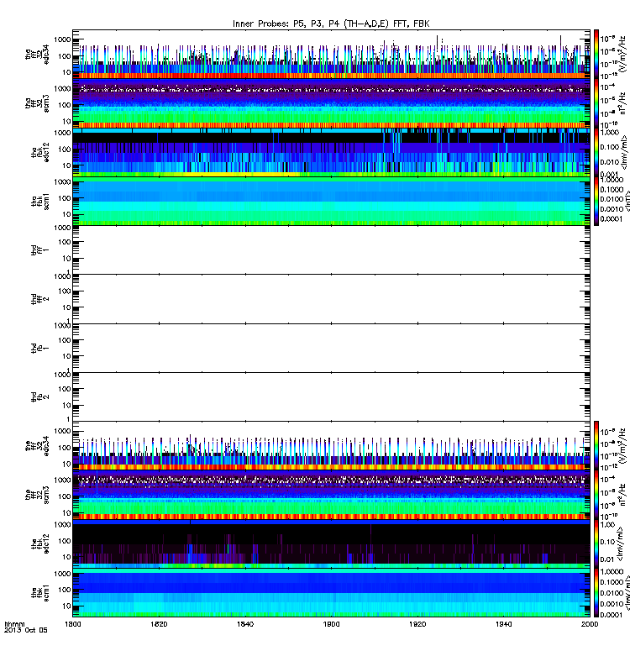Viewport: 630px width, 672px height.
Task: Click the tha fbk scm1 spectrogram panel
Action: (x=331, y=201)
